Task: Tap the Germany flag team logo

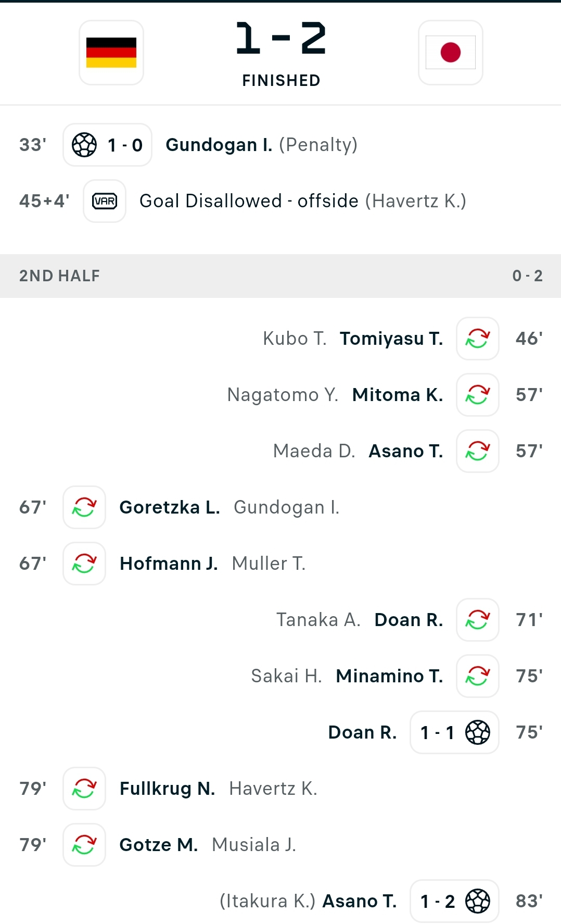Action: click(111, 53)
